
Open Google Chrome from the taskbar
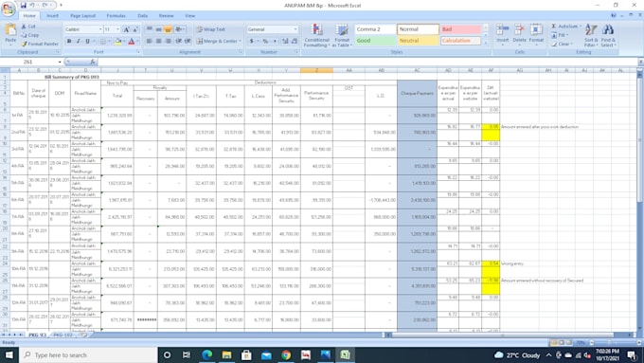[286, 354]
